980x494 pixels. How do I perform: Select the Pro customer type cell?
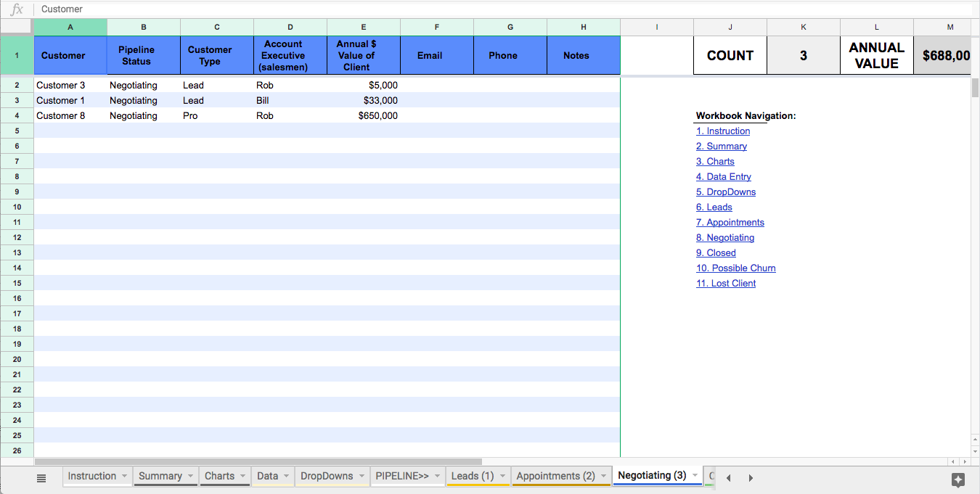coord(217,116)
